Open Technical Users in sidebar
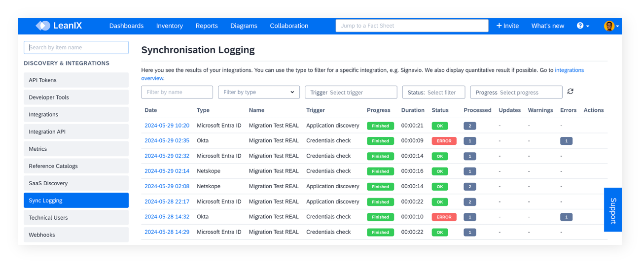Screen dimensions: 644x267 tap(76, 218)
